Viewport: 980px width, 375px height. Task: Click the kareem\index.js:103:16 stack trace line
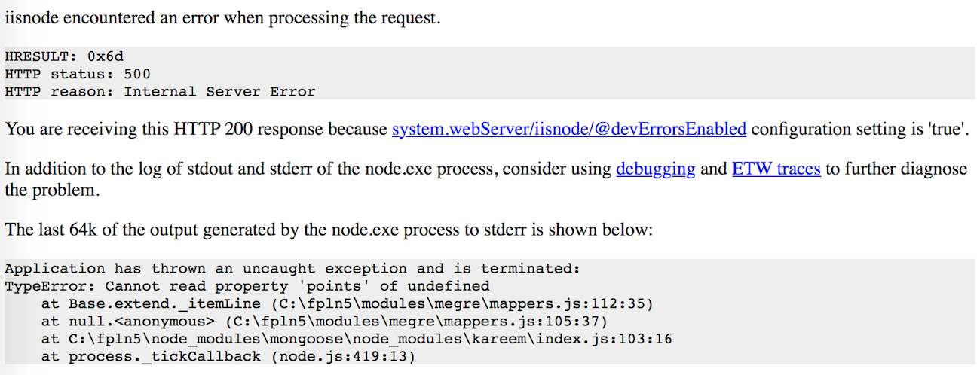(x=356, y=339)
